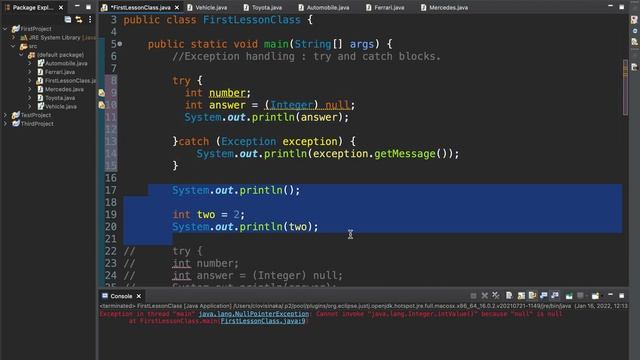Minimize the editor area
Image resolution: width=640 pixels, height=360 pixels.
[x=610, y=6]
